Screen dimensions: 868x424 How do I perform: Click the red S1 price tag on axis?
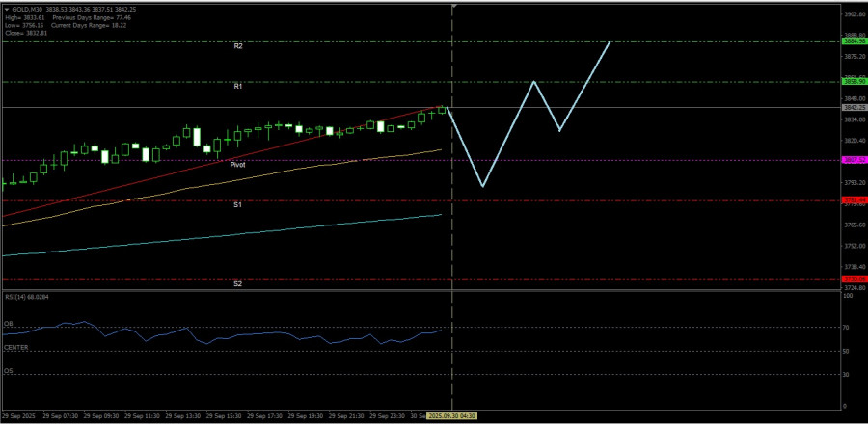[853, 200]
